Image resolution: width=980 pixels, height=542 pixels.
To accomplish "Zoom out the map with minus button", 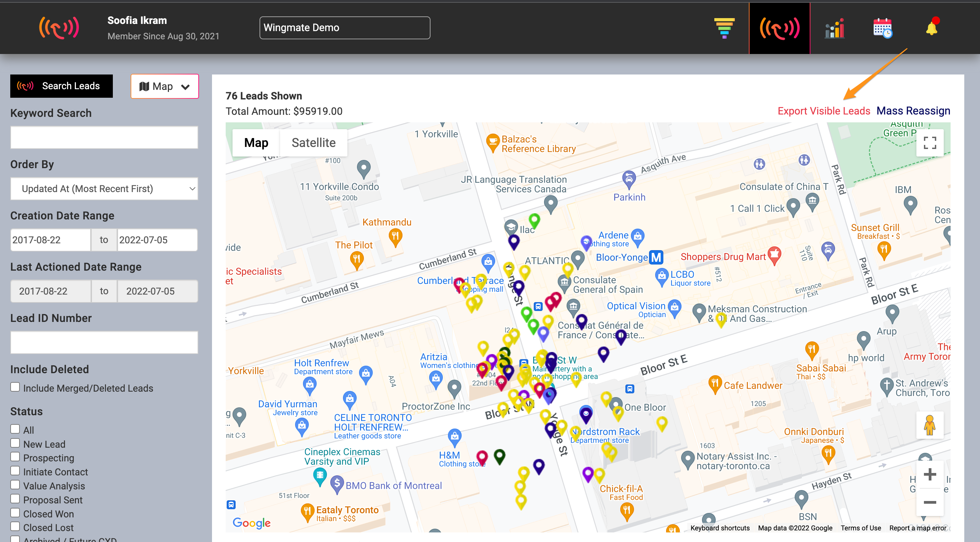I will click(930, 502).
